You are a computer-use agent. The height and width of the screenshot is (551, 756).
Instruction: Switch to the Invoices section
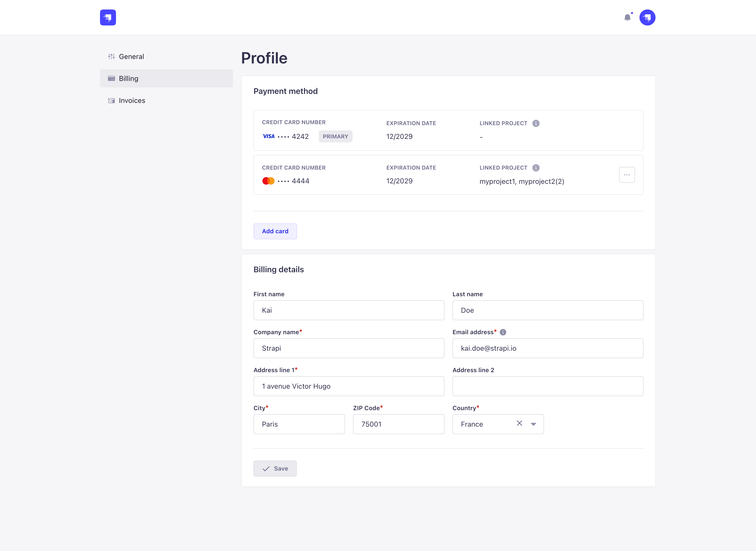coord(132,100)
